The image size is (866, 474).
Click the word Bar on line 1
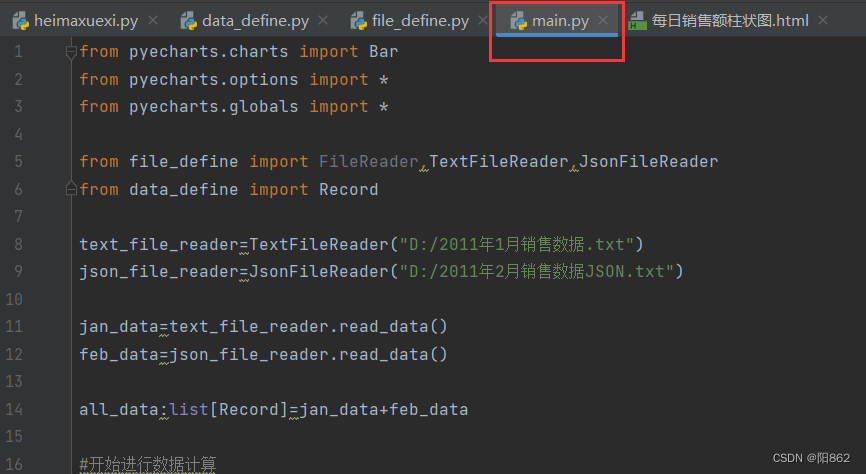[x=384, y=52]
